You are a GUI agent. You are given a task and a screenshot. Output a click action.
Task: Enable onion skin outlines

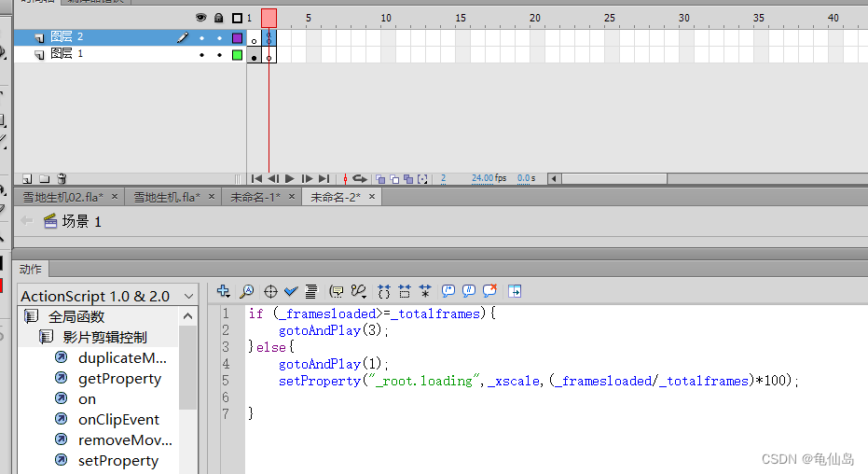pos(394,179)
